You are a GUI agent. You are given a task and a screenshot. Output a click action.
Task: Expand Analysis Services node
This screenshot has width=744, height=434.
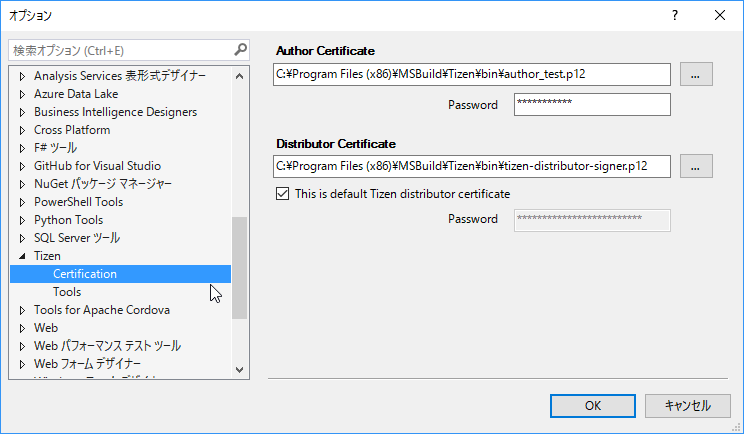pos(22,76)
